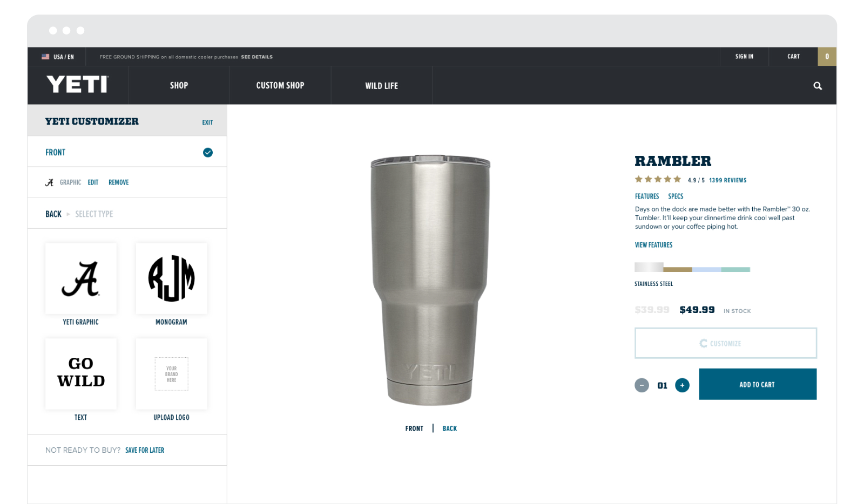Click the five-star rating
864x504 pixels.
click(x=658, y=179)
